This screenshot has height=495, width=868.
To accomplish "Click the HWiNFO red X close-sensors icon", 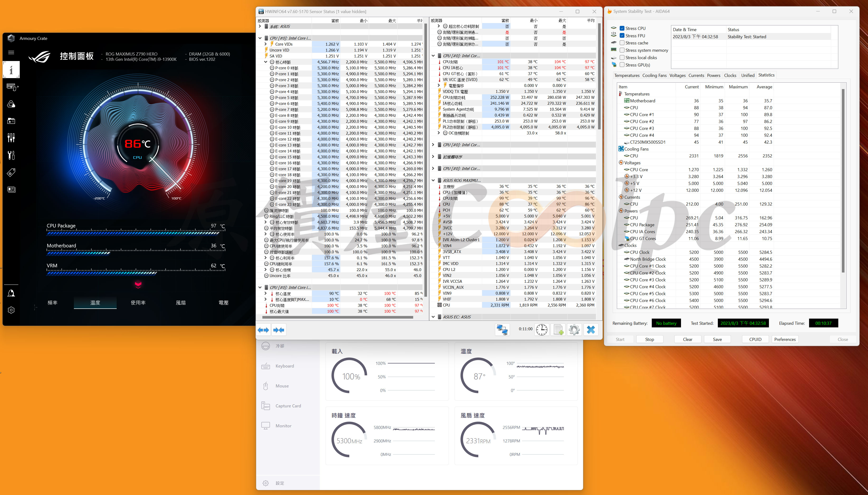I will pyautogui.click(x=591, y=330).
